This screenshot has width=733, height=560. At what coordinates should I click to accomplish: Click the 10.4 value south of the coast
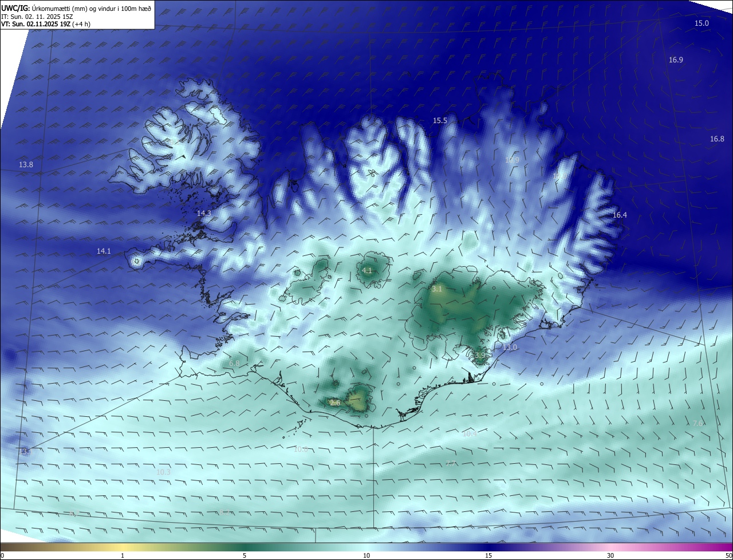coord(470,435)
